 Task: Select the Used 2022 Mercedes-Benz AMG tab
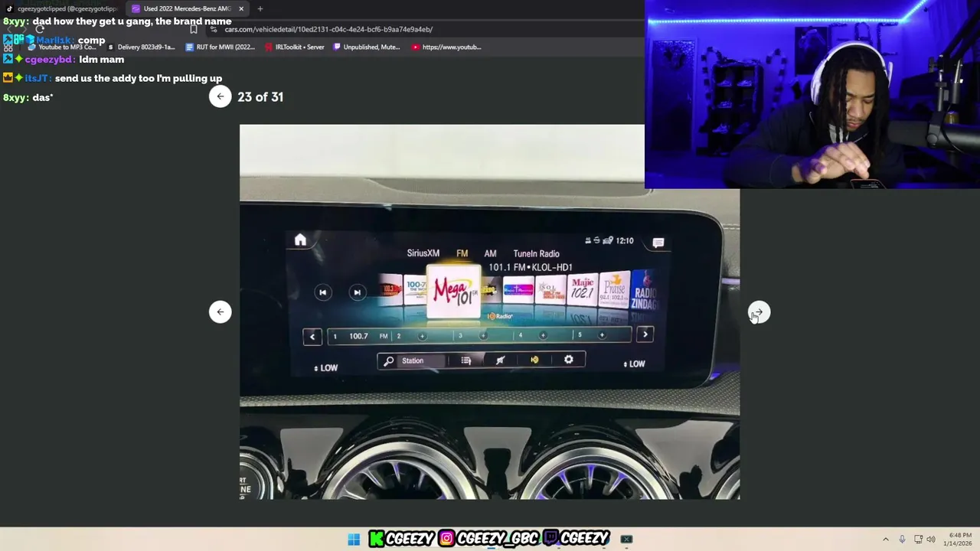coord(186,8)
